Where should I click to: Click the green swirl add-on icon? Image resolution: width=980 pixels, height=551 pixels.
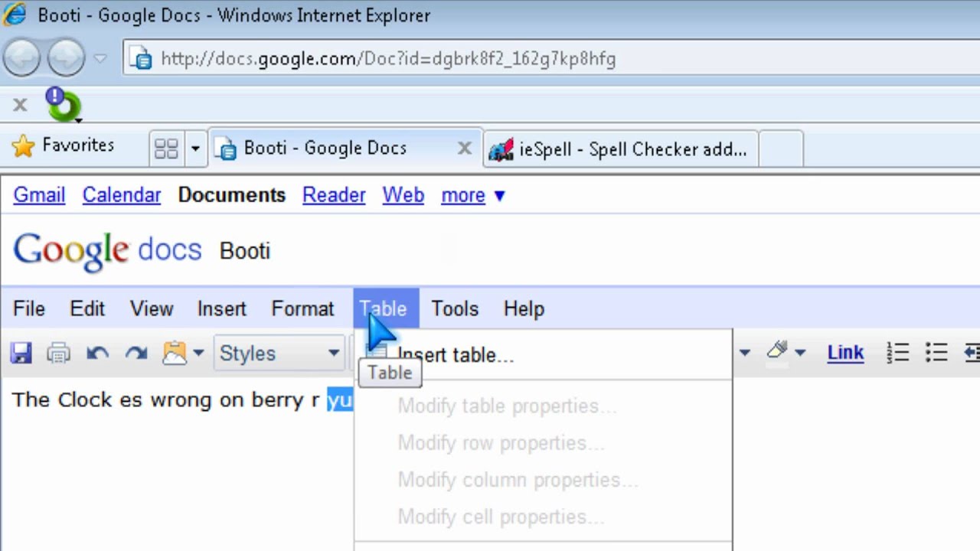click(63, 105)
